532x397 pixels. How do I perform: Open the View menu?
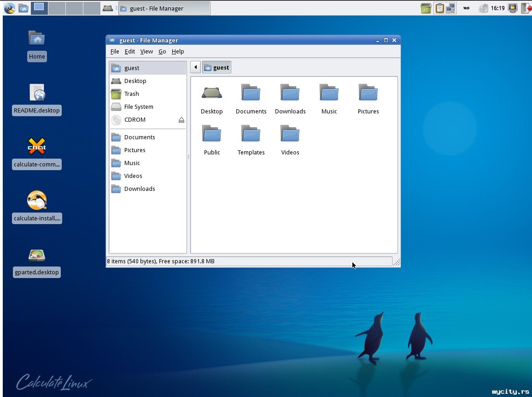146,52
